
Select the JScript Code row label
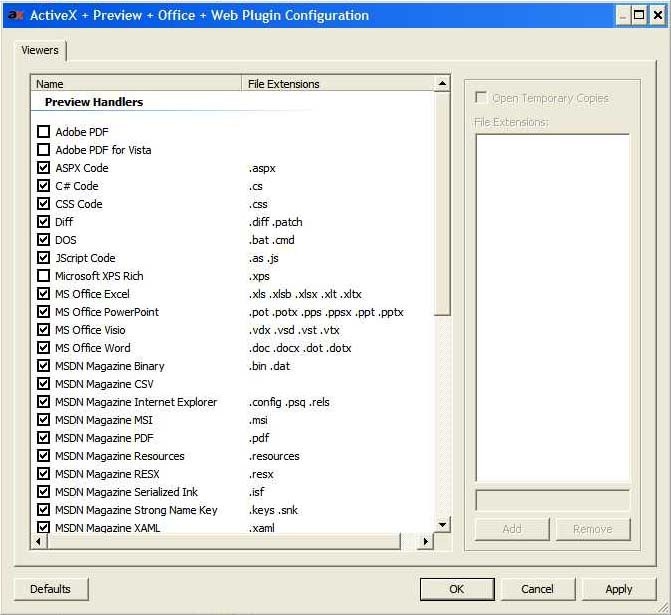[86, 258]
